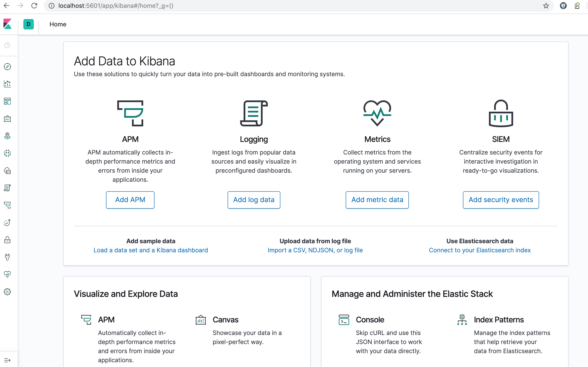
Task: Select the Home breadcrumb tab
Action: click(58, 24)
